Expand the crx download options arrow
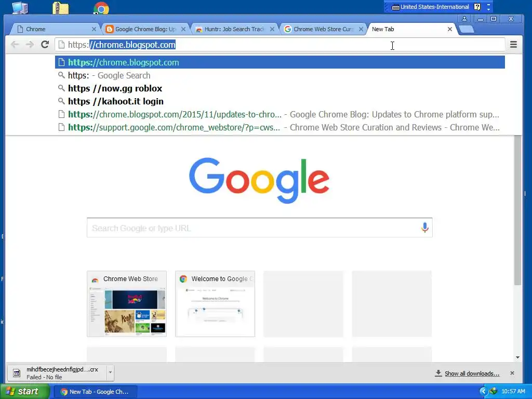 (110, 373)
